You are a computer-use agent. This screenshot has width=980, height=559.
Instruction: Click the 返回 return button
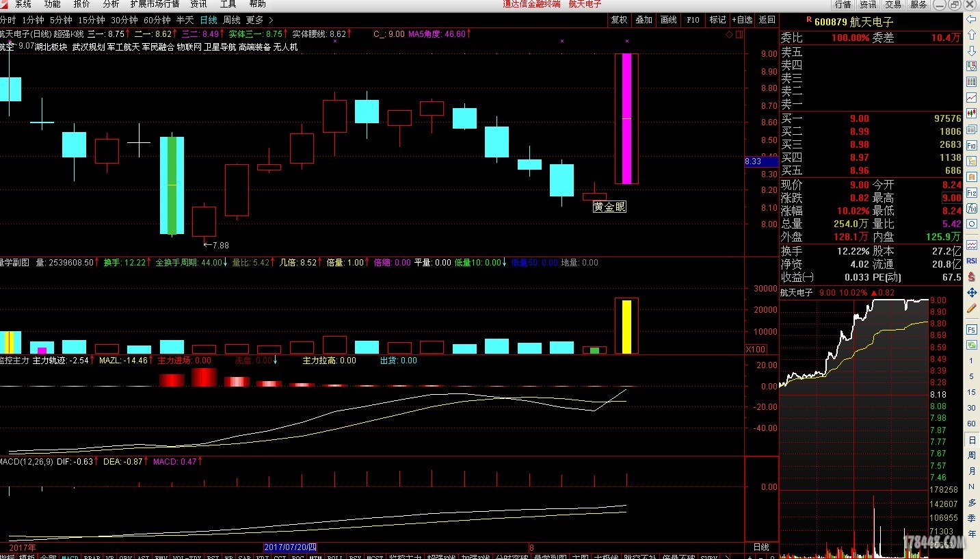click(767, 20)
